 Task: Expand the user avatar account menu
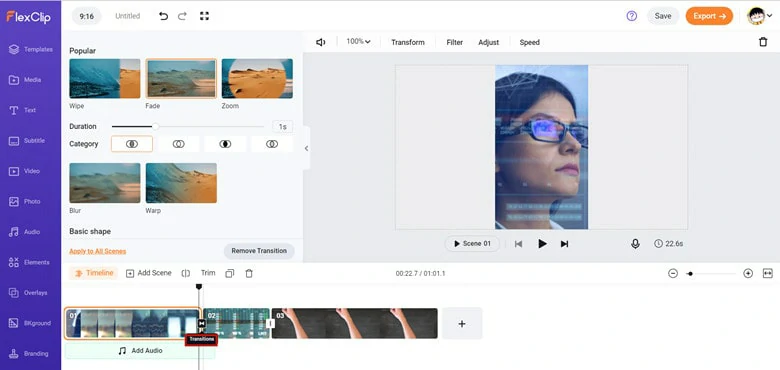pyautogui.click(x=760, y=16)
